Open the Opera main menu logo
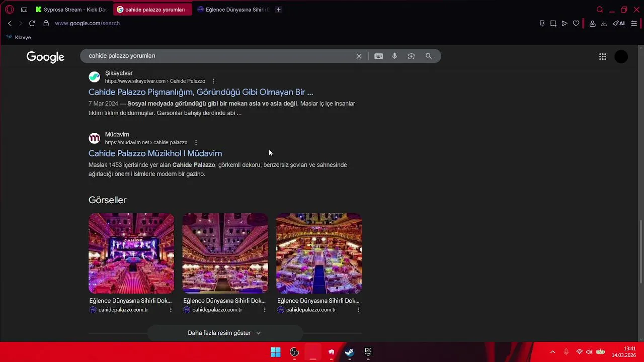644x362 pixels. click(9, 10)
